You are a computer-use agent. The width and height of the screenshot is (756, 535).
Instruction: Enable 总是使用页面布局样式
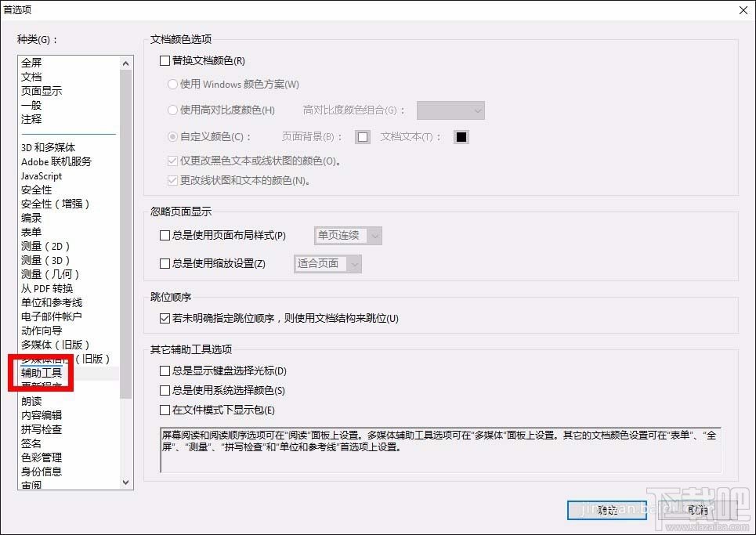(x=164, y=235)
